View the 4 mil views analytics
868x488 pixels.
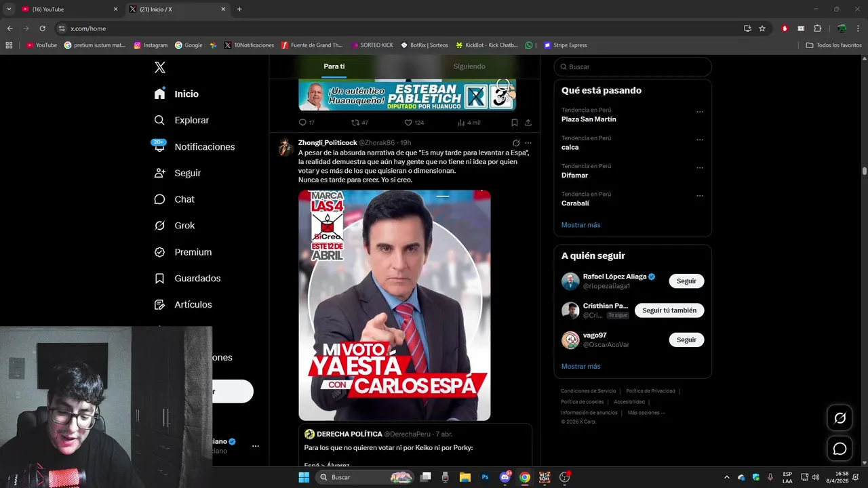tap(469, 123)
